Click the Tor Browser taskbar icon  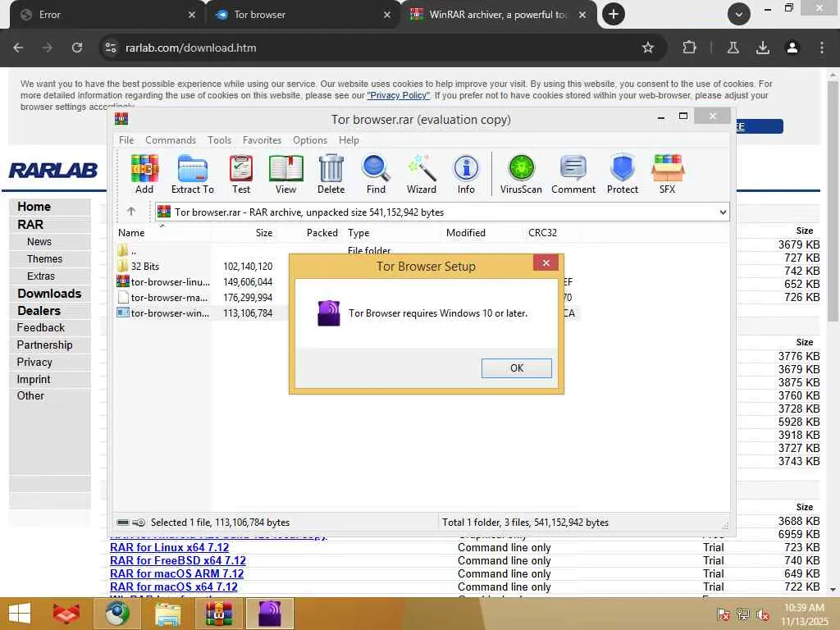[x=269, y=614]
